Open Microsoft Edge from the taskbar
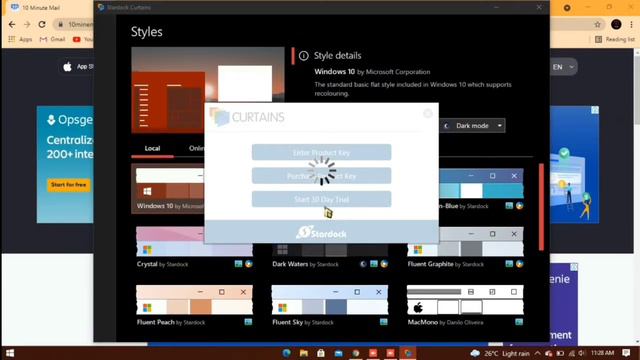This screenshot has height=360, width=640. [x=287, y=353]
